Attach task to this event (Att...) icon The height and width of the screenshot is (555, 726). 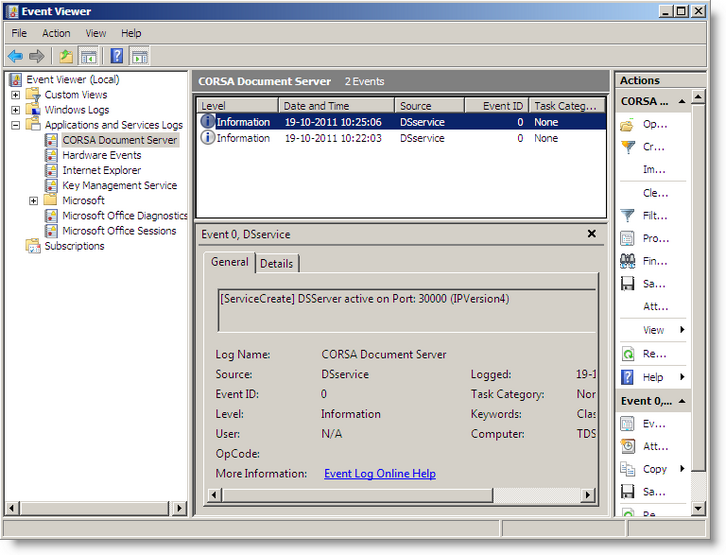click(628, 447)
